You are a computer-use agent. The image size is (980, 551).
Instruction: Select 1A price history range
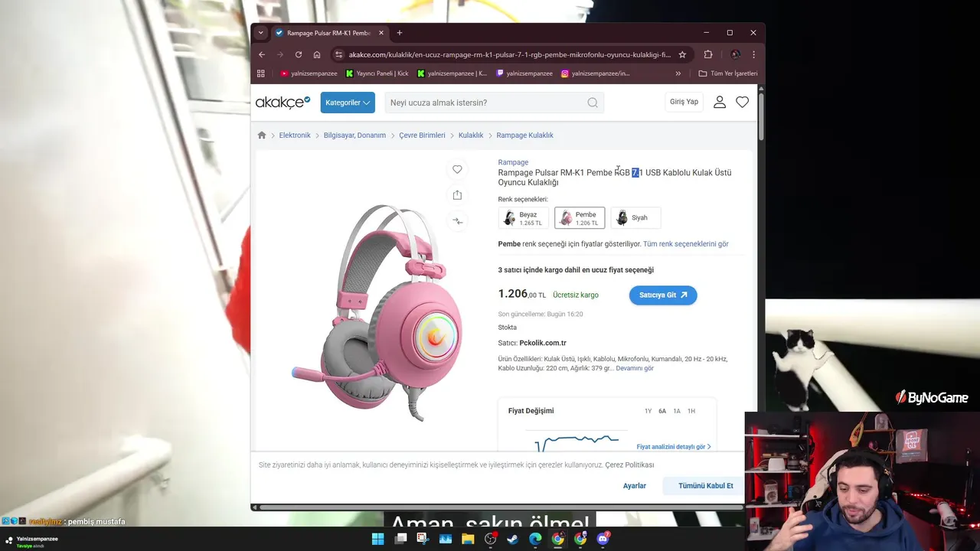coord(677,411)
